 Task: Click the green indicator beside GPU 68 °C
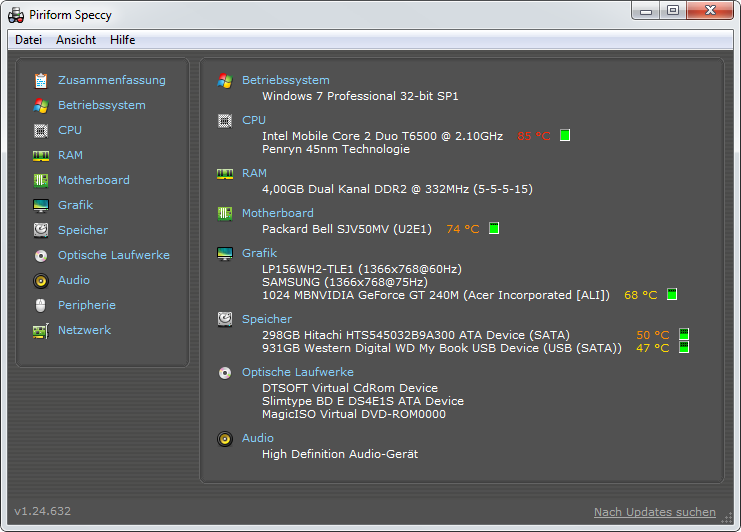pos(672,294)
